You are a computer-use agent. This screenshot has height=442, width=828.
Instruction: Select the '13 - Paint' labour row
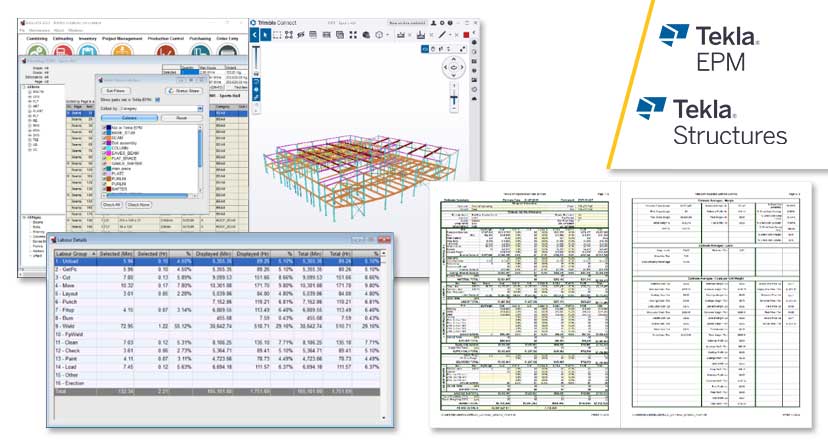(217, 359)
